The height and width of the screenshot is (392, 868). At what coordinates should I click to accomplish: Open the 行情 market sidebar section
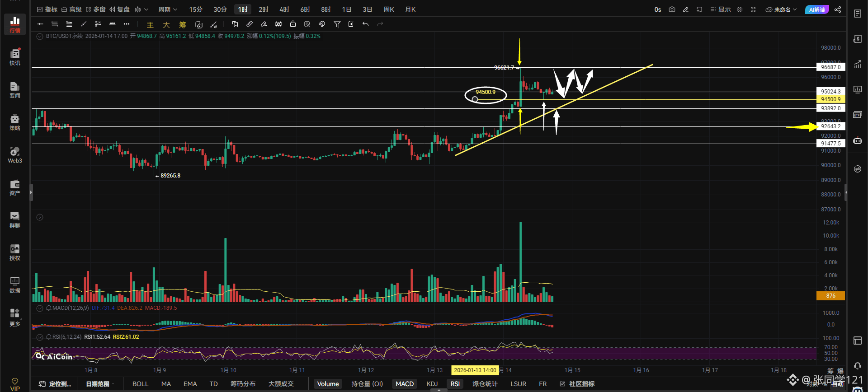click(15, 24)
